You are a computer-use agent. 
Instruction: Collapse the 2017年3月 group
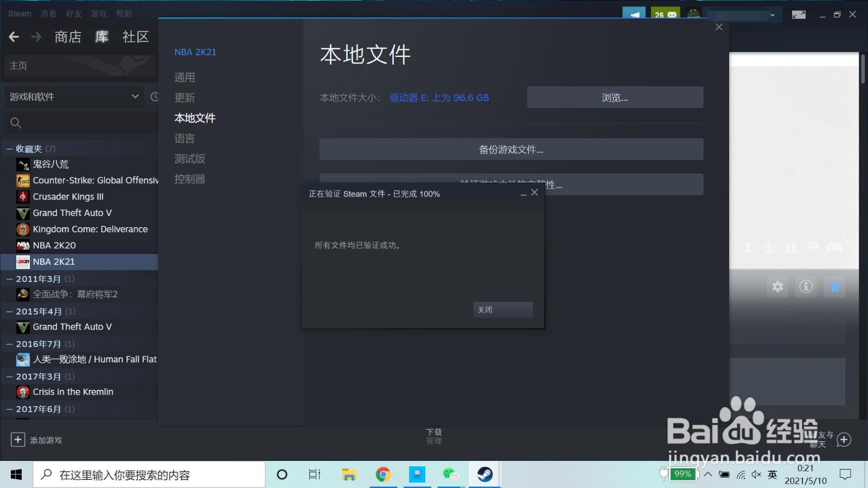(9, 376)
